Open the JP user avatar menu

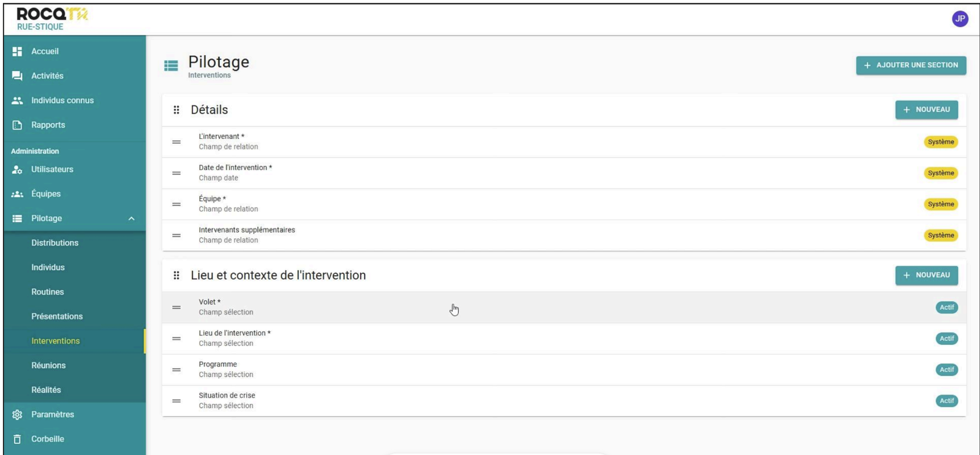(960, 19)
